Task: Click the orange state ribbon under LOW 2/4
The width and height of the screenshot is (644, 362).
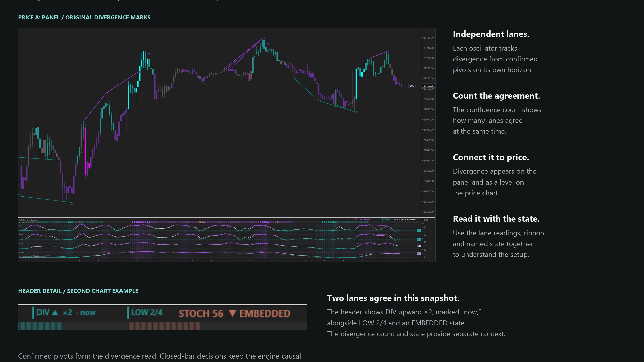Action: pyautogui.click(x=165, y=326)
